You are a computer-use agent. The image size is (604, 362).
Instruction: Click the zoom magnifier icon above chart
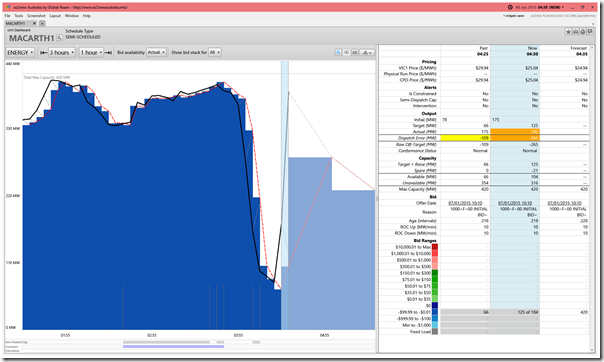[338, 52]
